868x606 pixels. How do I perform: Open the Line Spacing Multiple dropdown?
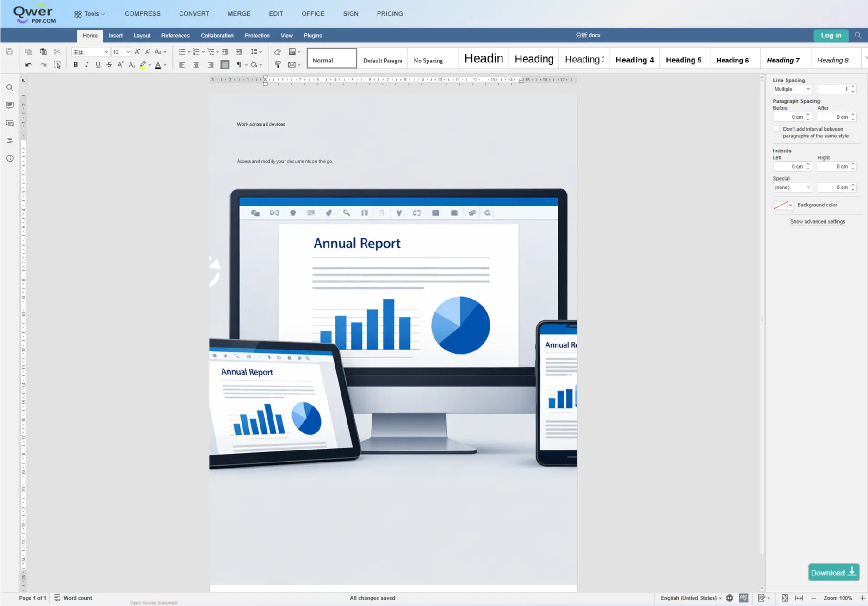pyautogui.click(x=792, y=89)
